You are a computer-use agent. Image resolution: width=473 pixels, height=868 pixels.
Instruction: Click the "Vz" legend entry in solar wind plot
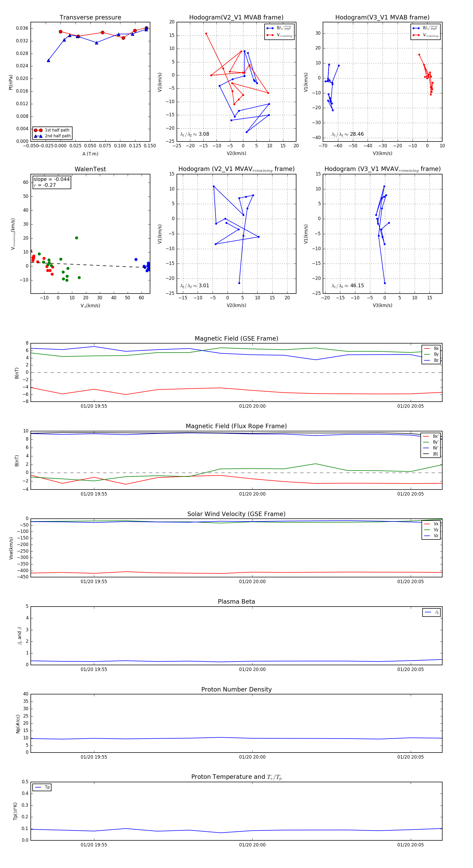431,536
